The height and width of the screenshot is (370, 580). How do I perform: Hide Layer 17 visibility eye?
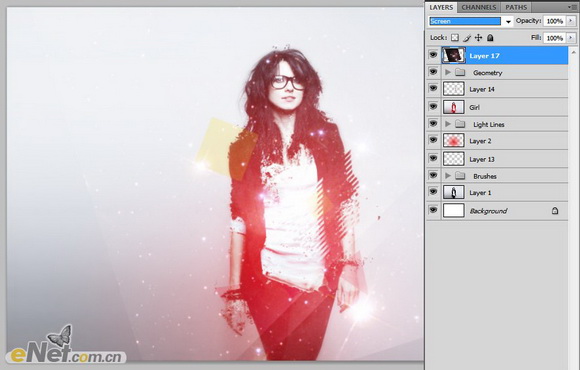click(x=433, y=55)
